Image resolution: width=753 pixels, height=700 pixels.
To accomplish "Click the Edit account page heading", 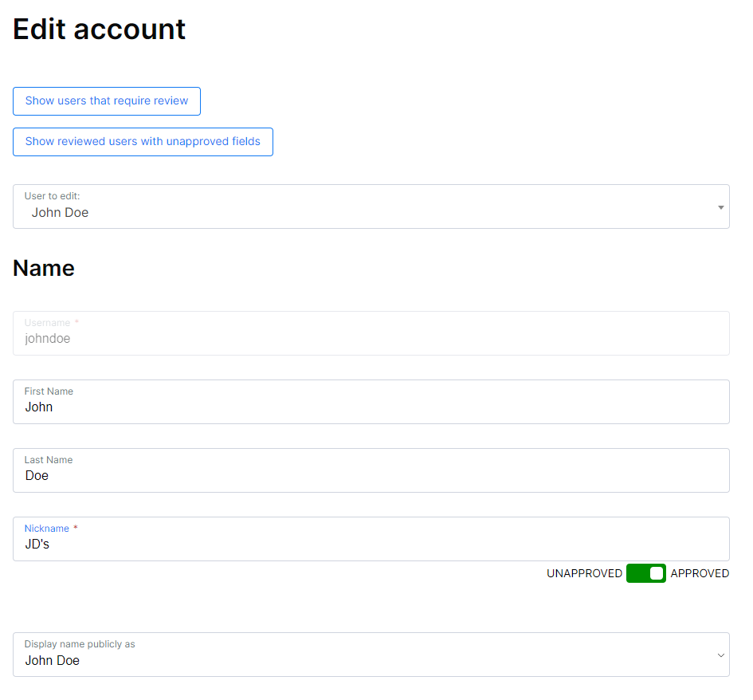I will pos(99,29).
